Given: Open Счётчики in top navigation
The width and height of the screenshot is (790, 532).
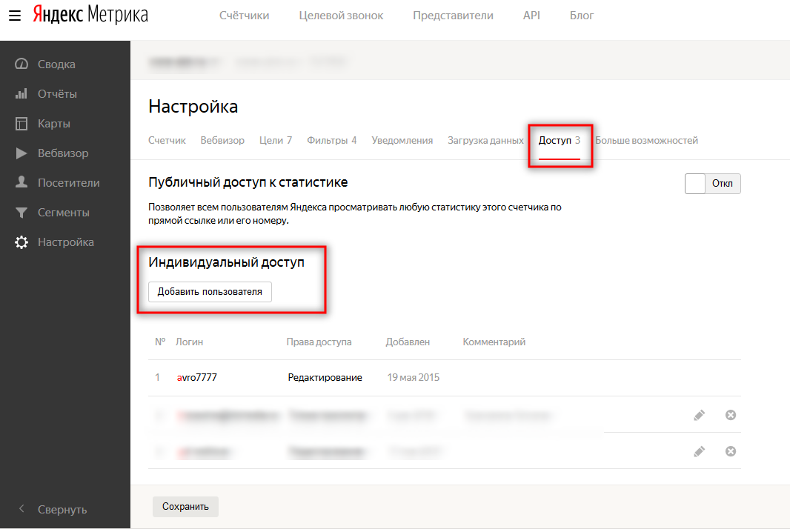Looking at the screenshot, I should click(244, 16).
